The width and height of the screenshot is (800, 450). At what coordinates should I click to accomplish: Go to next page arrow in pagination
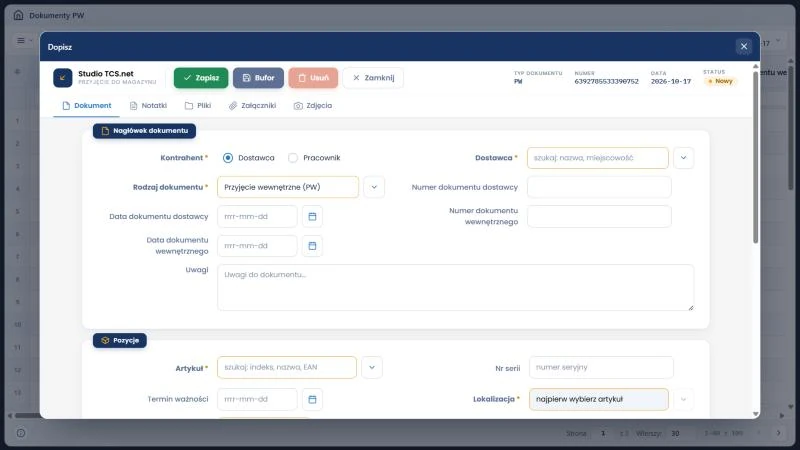tap(779, 433)
